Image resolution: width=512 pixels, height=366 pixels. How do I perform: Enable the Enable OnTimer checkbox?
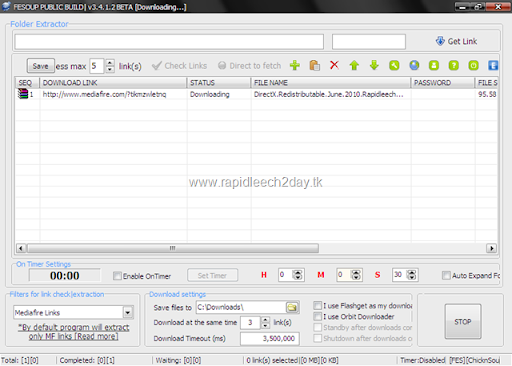coord(117,276)
